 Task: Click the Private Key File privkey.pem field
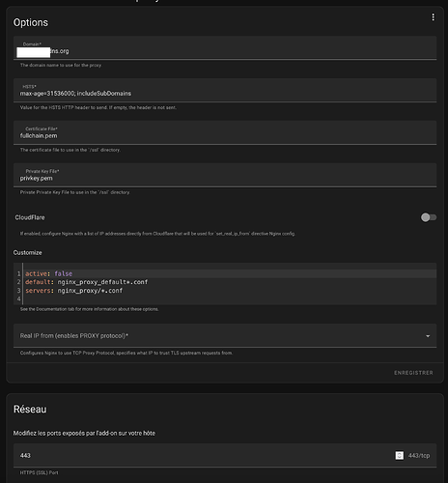pos(225,175)
